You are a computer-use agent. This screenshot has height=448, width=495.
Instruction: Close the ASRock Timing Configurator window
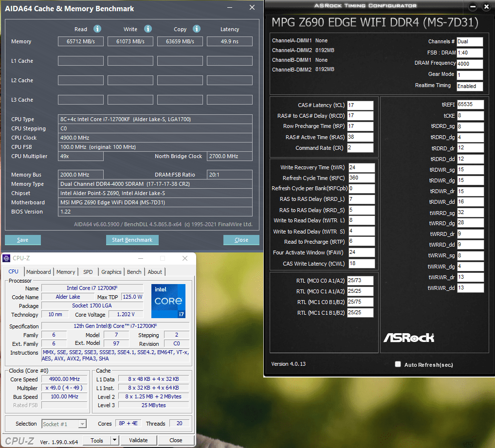[486, 6]
